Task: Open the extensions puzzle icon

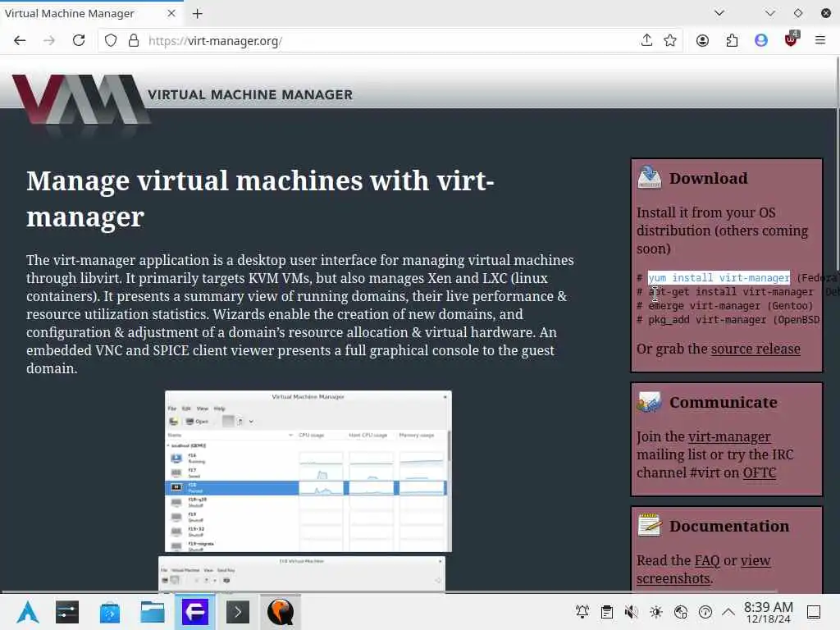Action: click(732, 41)
